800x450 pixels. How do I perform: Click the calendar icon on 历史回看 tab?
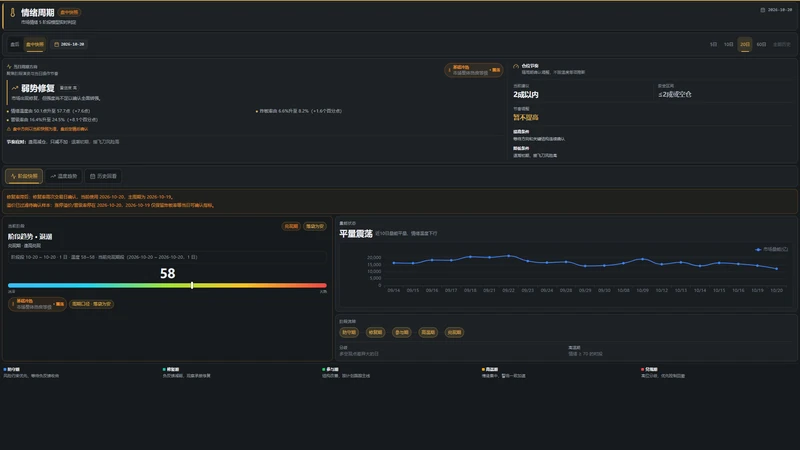pos(92,176)
